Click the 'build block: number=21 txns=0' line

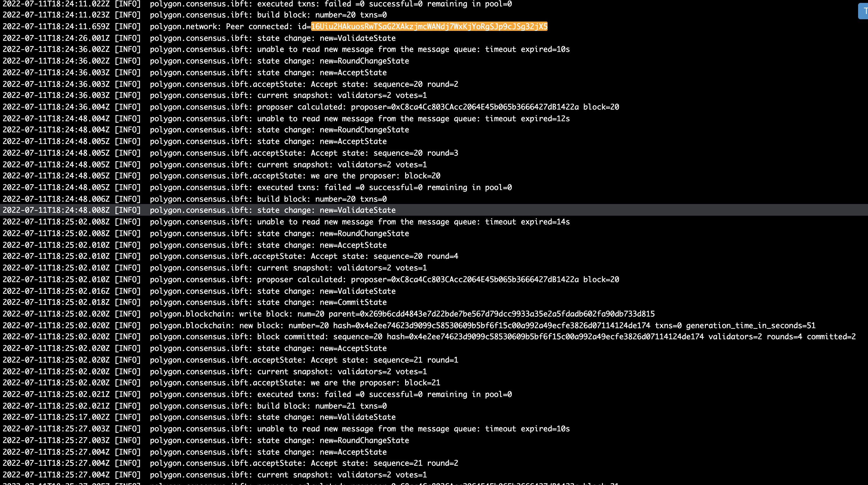click(195, 406)
